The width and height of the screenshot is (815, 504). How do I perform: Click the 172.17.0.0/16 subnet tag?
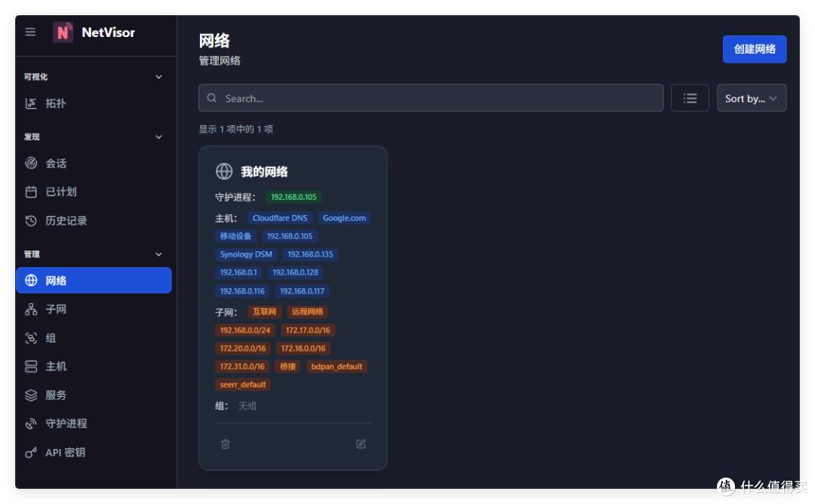(x=308, y=330)
